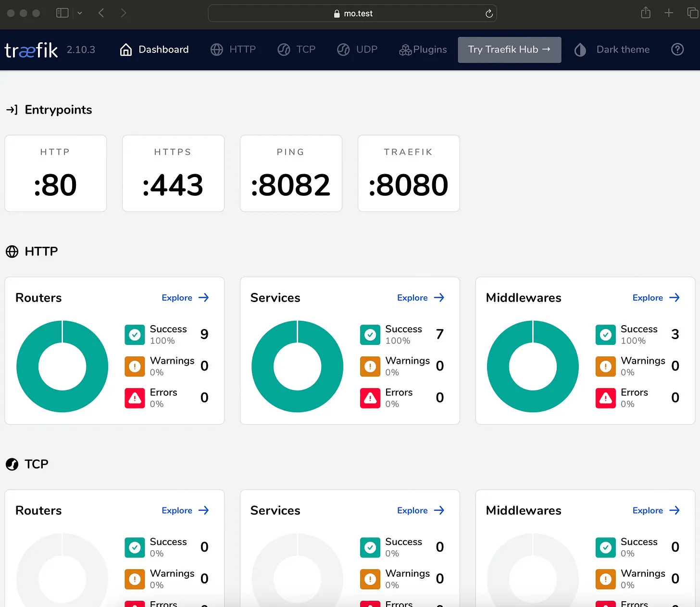Click the HTTP Routers donut chart
Image resolution: width=700 pixels, height=607 pixels.
(62, 367)
